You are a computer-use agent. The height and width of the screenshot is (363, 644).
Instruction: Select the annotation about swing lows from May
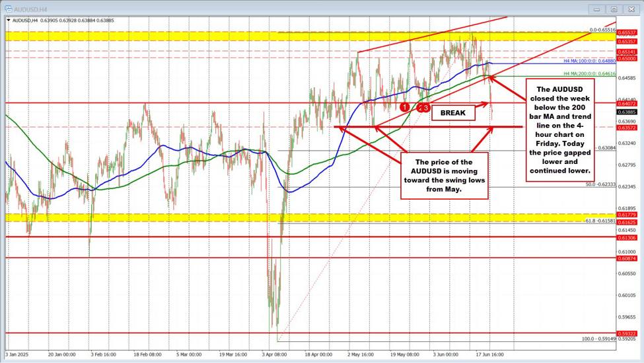tap(443, 175)
